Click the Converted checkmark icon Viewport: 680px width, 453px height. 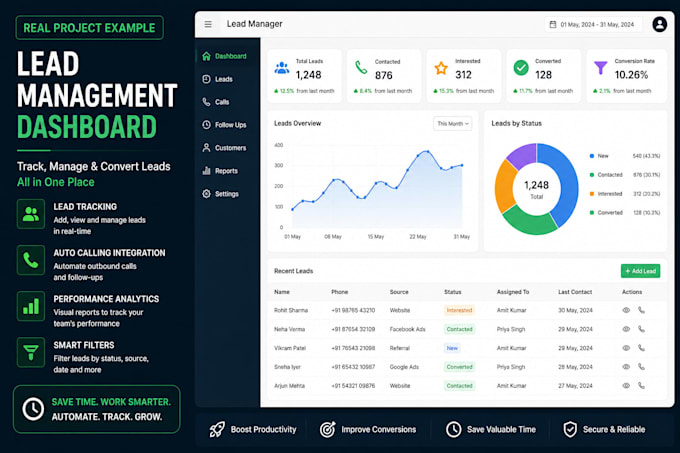[521, 68]
